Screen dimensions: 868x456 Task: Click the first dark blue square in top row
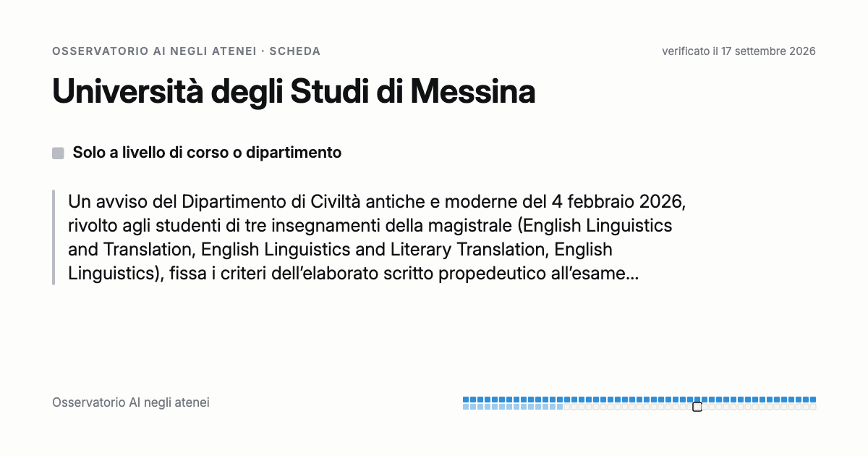point(466,400)
